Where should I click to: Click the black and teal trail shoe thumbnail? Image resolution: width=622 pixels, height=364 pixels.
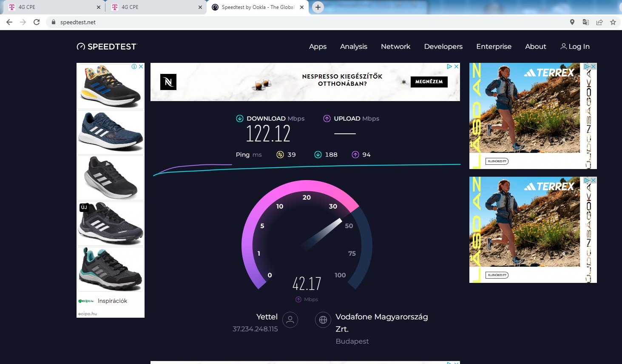click(x=111, y=269)
